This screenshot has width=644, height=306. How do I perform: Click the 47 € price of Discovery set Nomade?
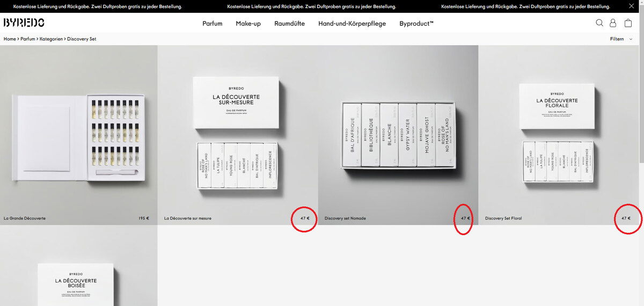click(x=465, y=218)
